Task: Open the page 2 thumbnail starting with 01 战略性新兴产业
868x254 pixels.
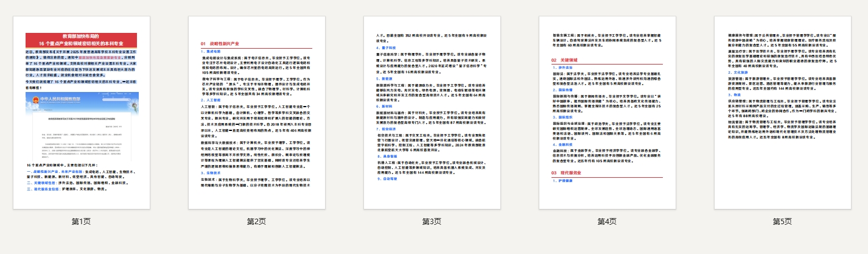Action: click(257, 113)
